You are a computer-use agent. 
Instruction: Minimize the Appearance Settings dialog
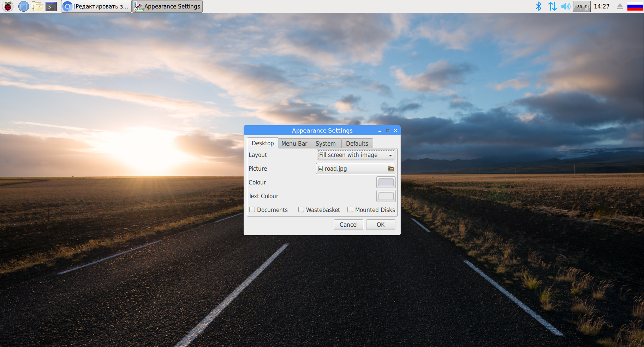pyautogui.click(x=380, y=131)
